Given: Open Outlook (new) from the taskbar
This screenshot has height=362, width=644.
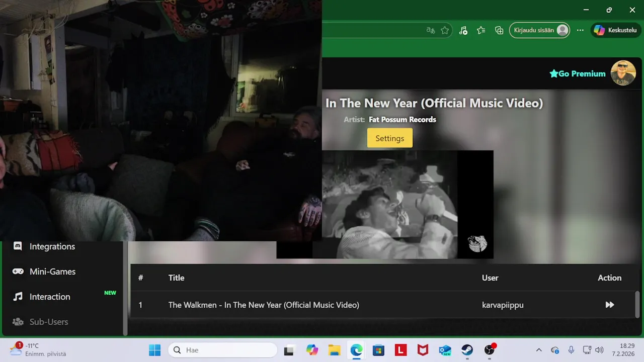Looking at the screenshot, I should pyautogui.click(x=445, y=350).
